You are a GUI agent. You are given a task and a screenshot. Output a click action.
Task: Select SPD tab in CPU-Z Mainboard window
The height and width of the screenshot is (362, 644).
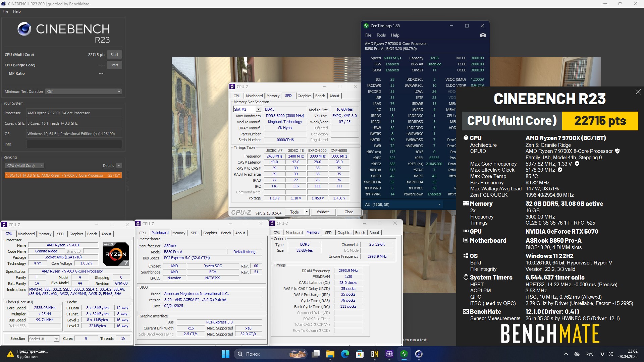click(194, 233)
